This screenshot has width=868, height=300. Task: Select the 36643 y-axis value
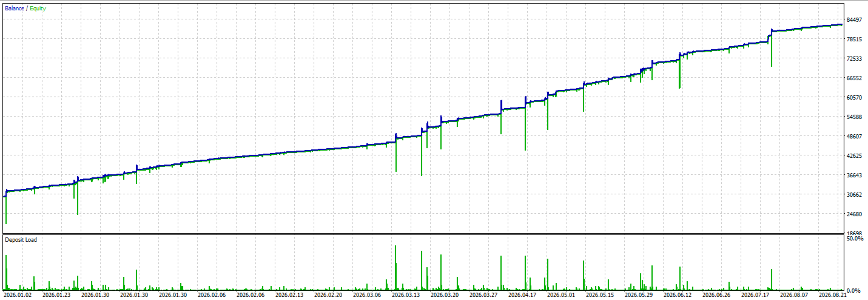pos(855,175)
